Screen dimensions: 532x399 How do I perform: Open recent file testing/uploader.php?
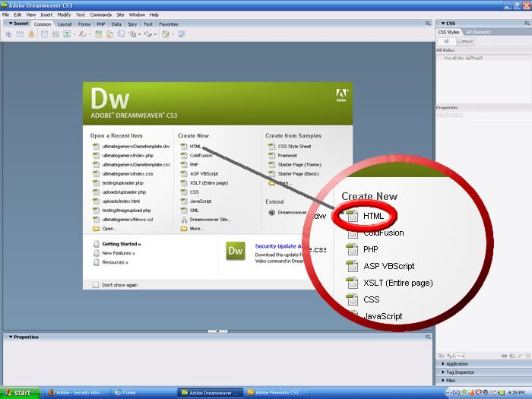click(123, 183)
